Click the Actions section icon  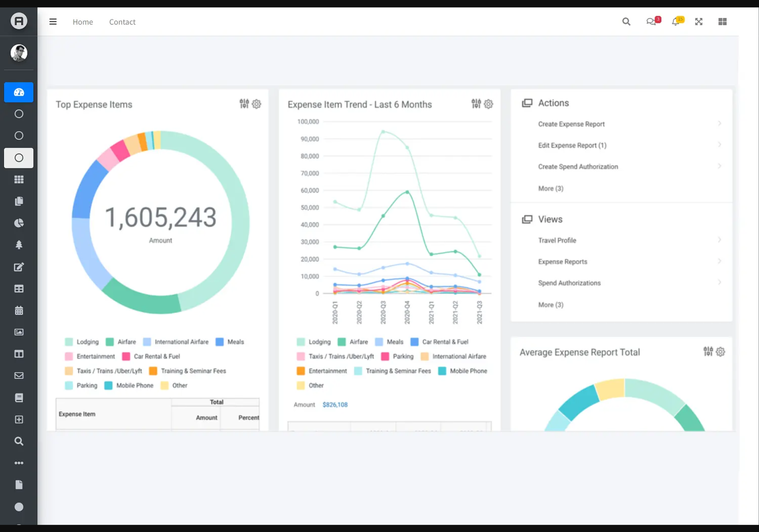click(x=527, y=103)
